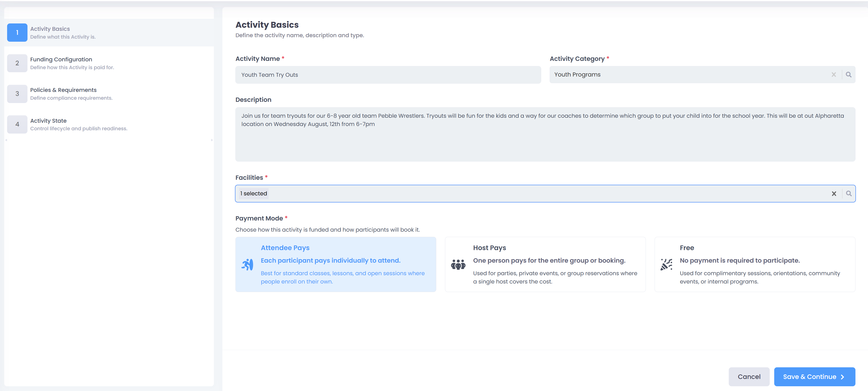Click the Host Pays group icon
Screen dimensions: 868x391
(x=458, y=265)
